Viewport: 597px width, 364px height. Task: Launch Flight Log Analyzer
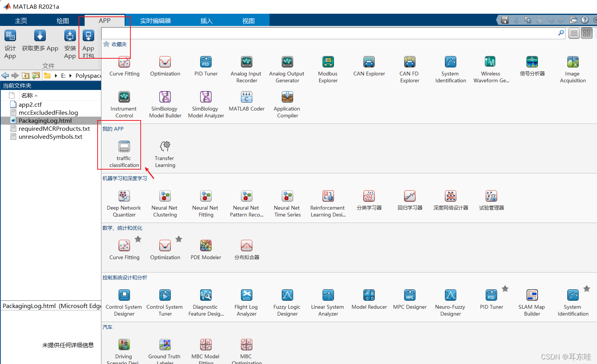coord(247,303)
